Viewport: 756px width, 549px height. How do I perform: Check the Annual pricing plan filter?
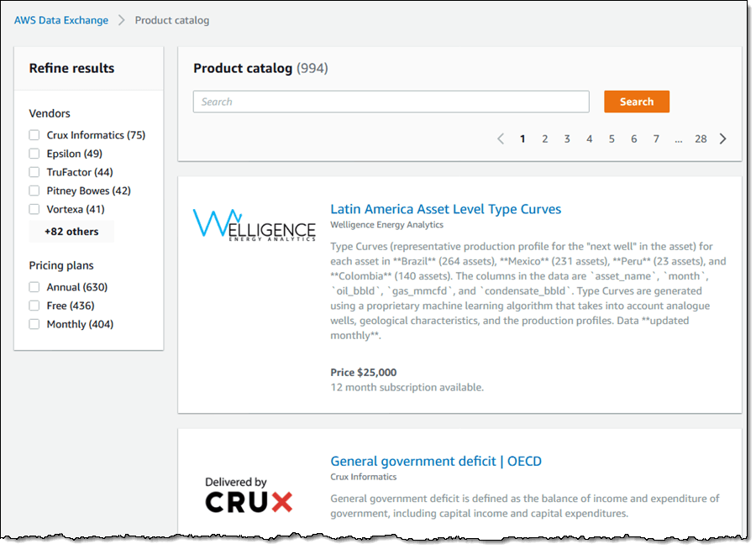(x=34, y=287)
